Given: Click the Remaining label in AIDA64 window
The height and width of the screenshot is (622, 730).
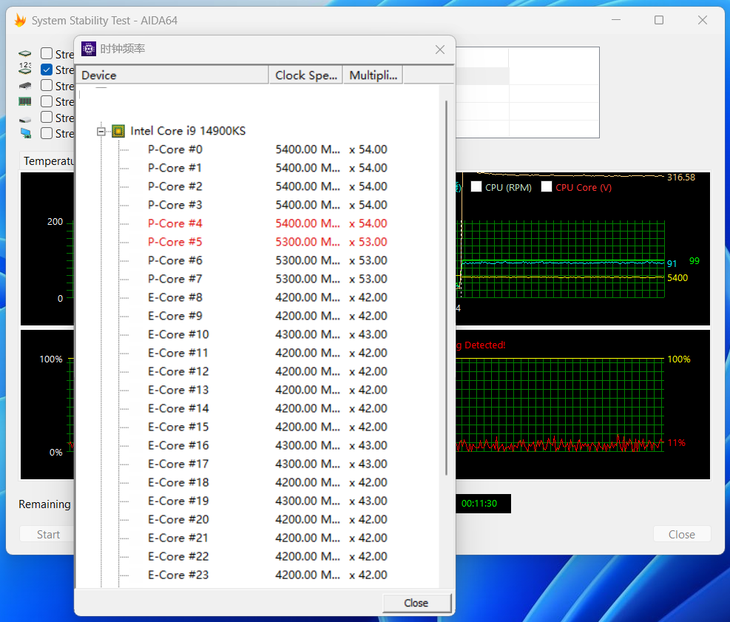Looking at the screenshot, I should 45,504.
